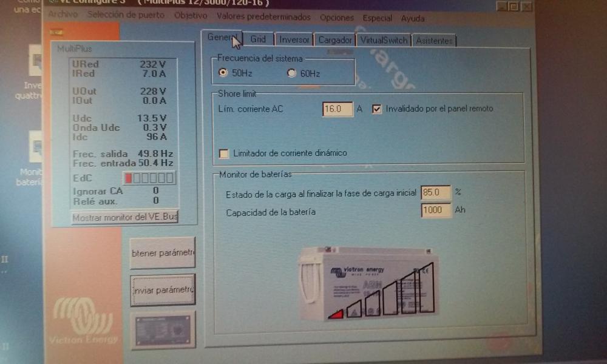Image resolution: width=607 pixels, height=364 pixels.
Task: Open the Opciones menu
Action: [x=337, y=18]
